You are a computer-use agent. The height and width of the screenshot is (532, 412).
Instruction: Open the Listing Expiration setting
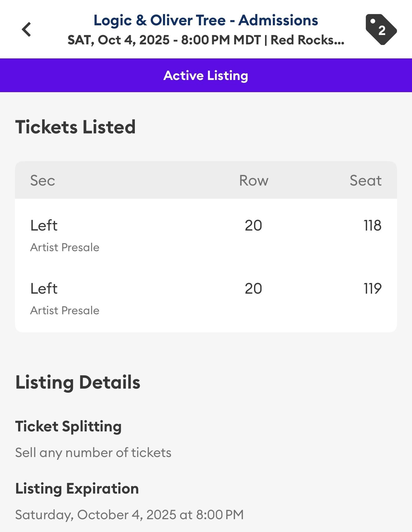coord(77,489)
